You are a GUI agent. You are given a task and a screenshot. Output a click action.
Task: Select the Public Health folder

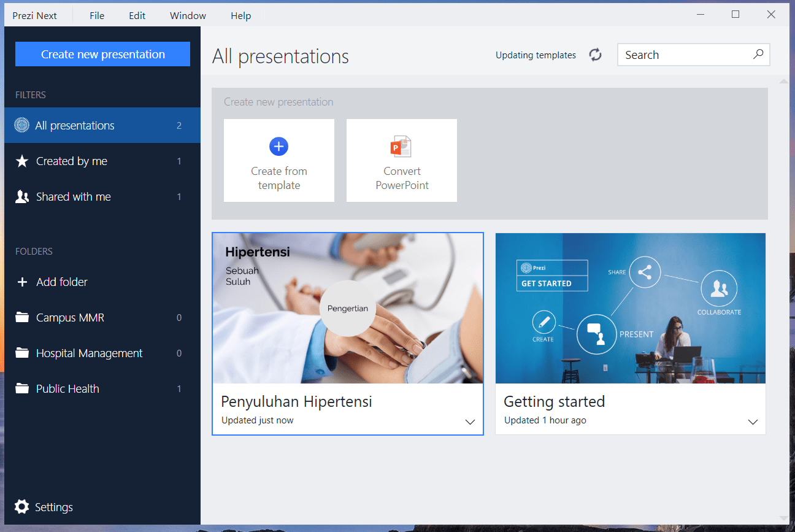[x=67, y=389]
